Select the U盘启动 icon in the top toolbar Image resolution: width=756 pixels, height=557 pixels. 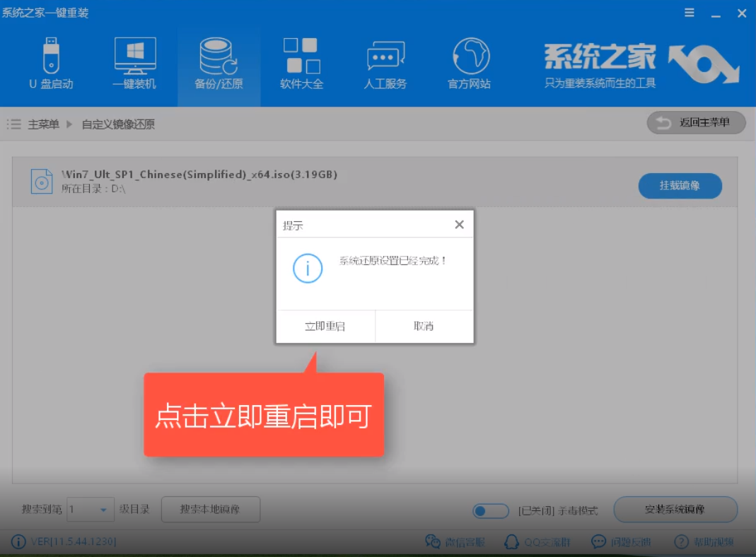point(51,64)
